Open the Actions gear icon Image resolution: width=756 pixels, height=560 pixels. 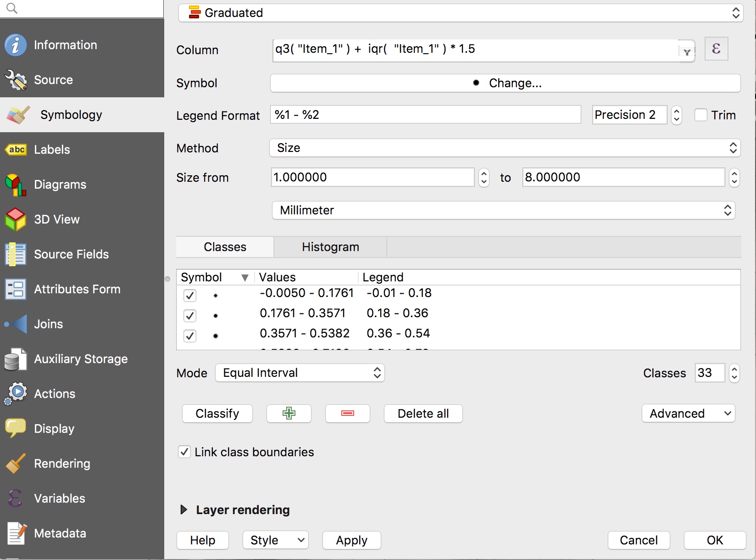[x=16, y=394]
